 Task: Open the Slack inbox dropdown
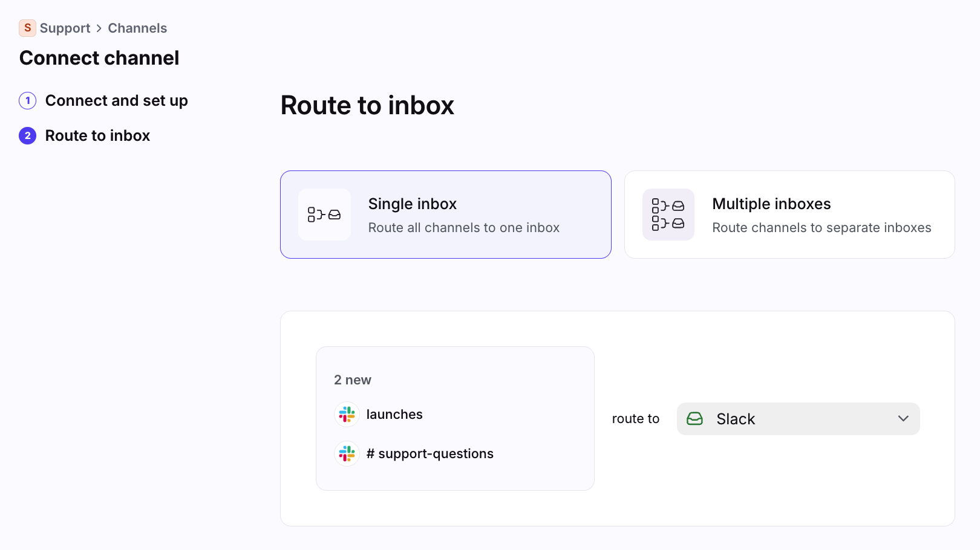click(797, 419)
